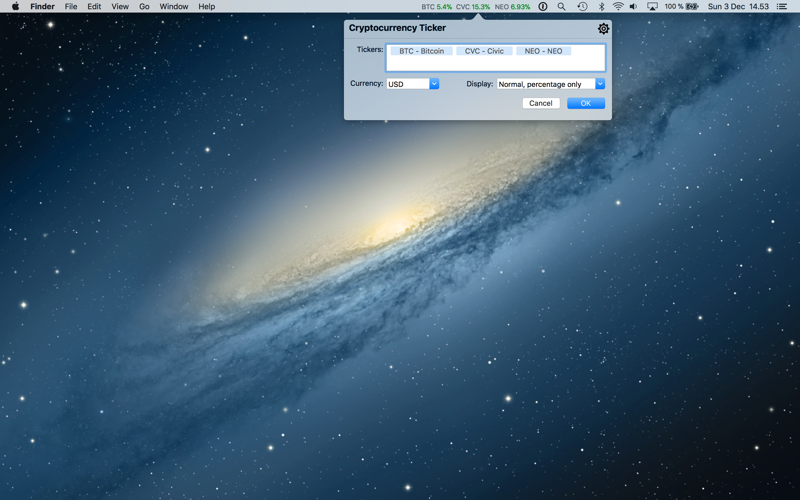Open the Bluetooth status menu

601,7
